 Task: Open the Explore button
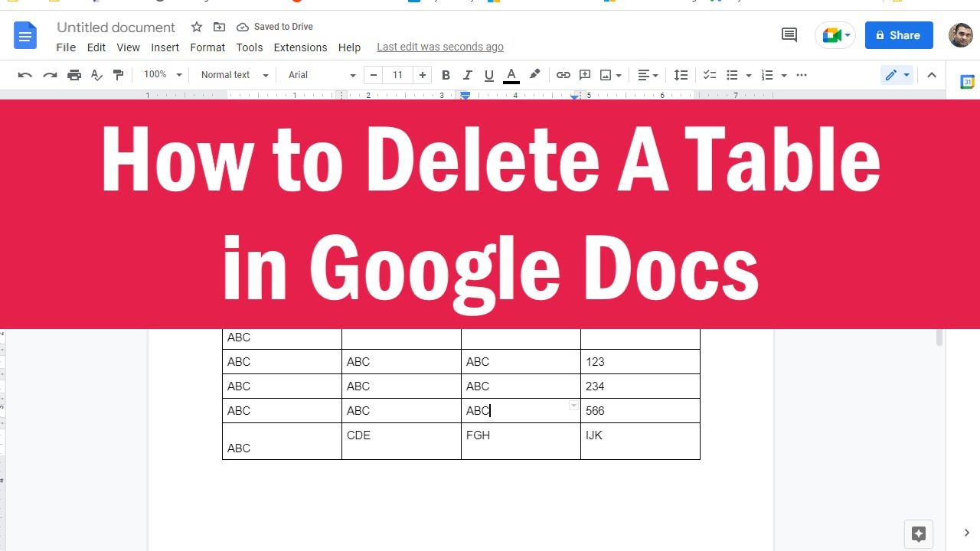tap(919, 534)
